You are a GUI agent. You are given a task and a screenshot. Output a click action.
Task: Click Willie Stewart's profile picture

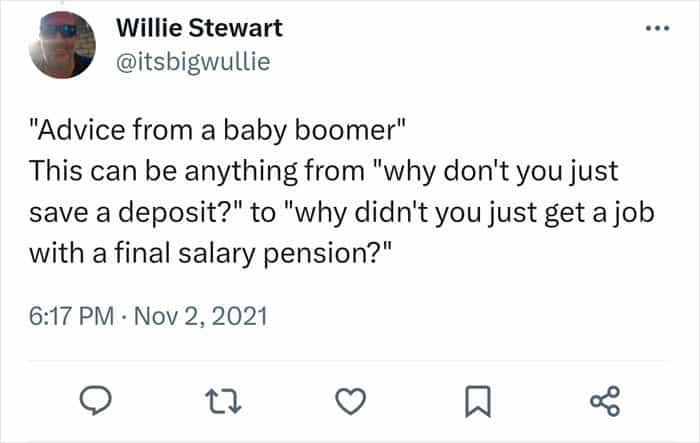62,46
